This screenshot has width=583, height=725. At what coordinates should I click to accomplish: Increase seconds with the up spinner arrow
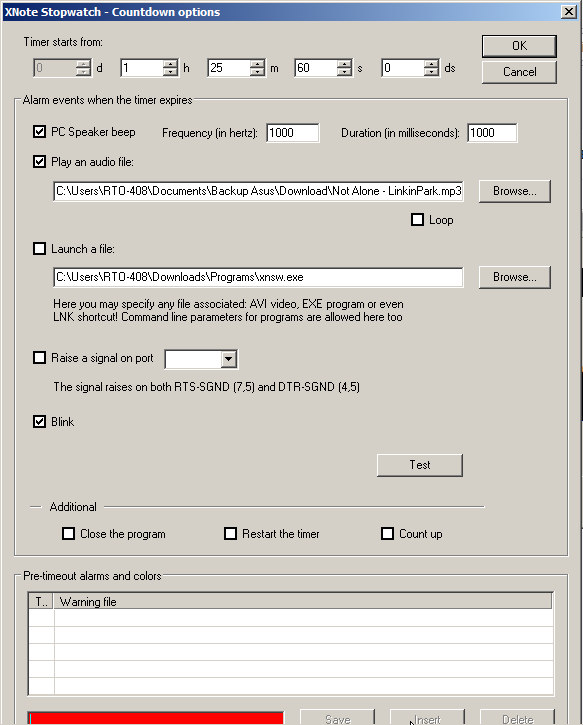[344, 64]
